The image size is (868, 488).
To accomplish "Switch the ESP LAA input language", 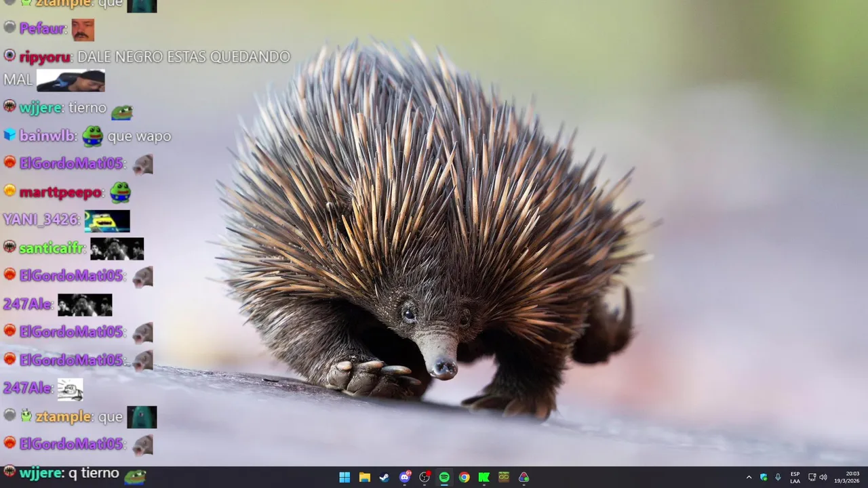I will (795, 477).
